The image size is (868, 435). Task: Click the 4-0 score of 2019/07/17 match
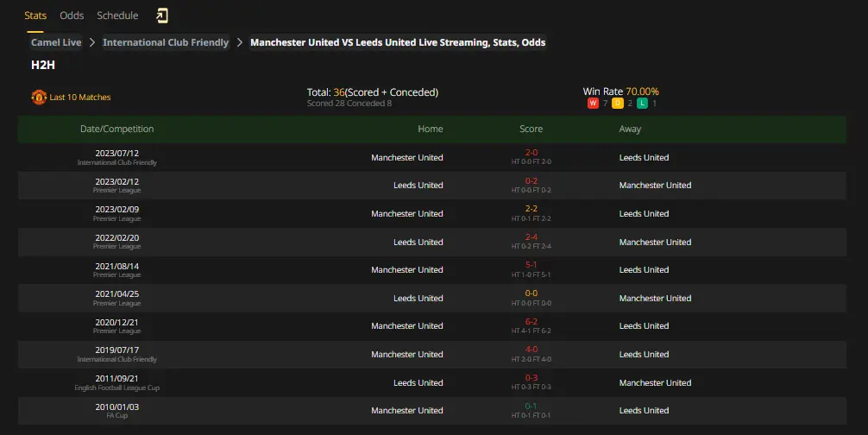(531, 350)
